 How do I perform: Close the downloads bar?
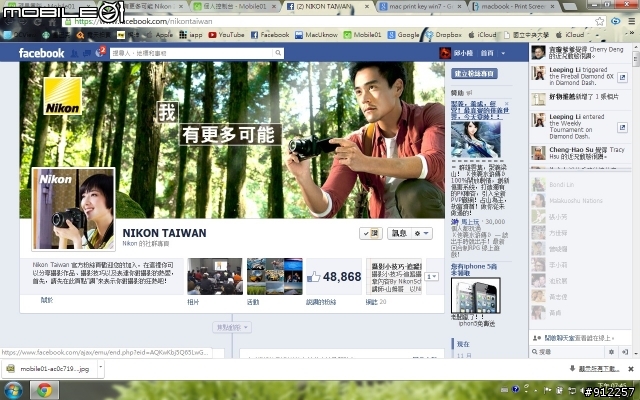(631, 369)
